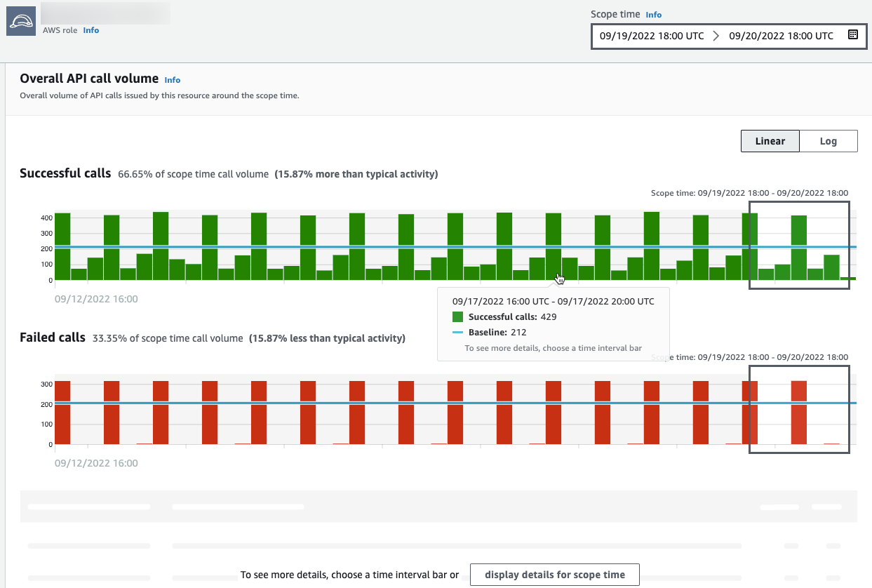Select tall green bar inside scope time box
The image size is (872, 588).
point(799,247)
